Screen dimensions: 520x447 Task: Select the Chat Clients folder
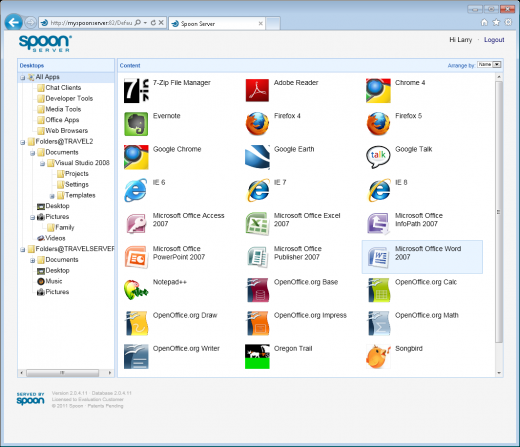tap(59, 88)
